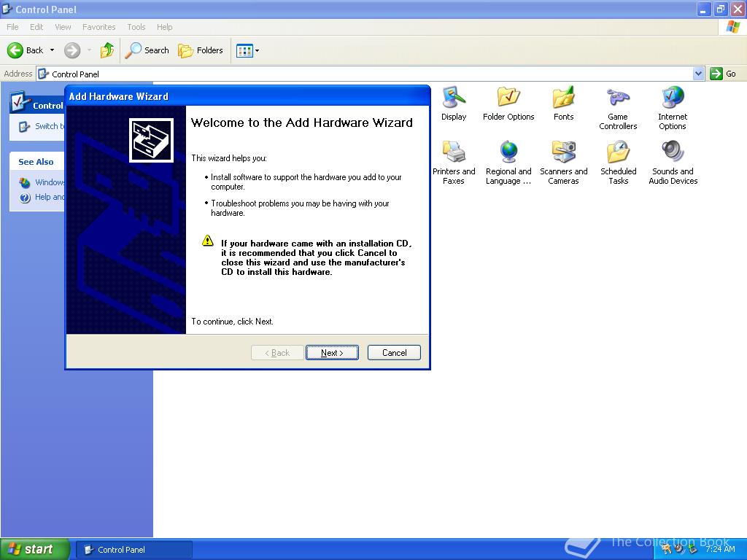Open the Fonts folder icon
The image size is (747, 560).
click(x=564, y=104)
